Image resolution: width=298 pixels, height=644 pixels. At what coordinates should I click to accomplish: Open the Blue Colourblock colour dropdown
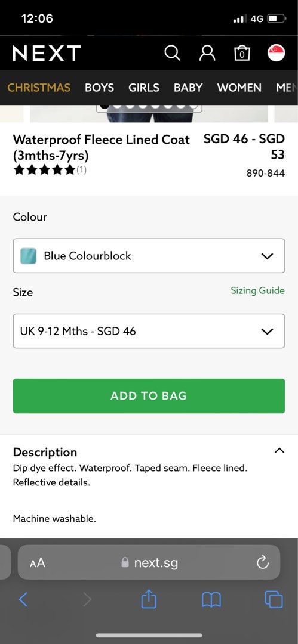149,255
